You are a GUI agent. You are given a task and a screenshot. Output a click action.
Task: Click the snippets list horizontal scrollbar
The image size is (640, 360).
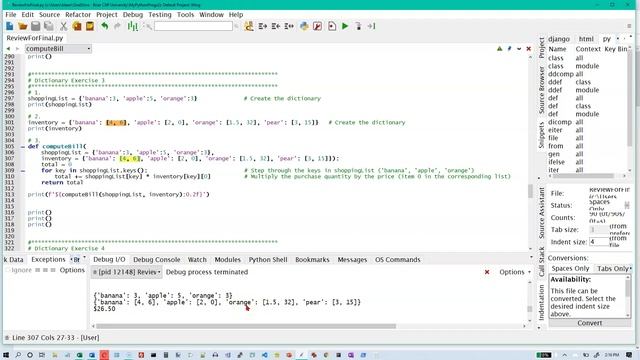click(x=584, y=176)
